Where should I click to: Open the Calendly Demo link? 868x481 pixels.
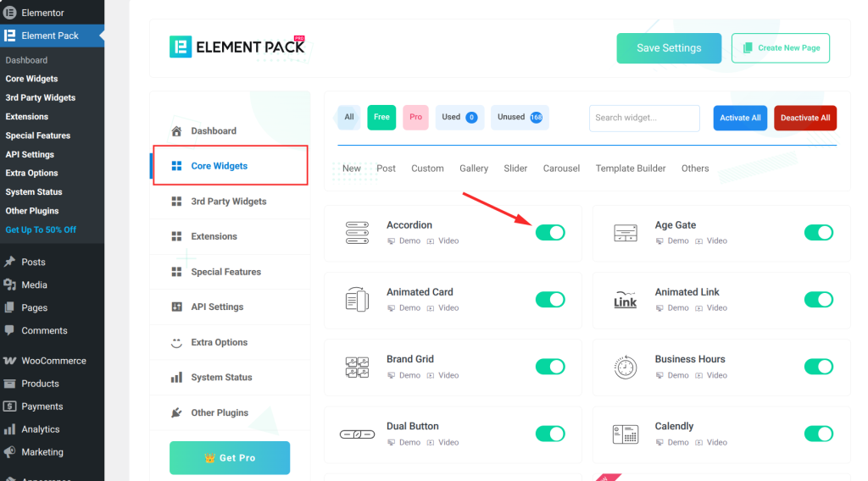[x=672, y=442]
